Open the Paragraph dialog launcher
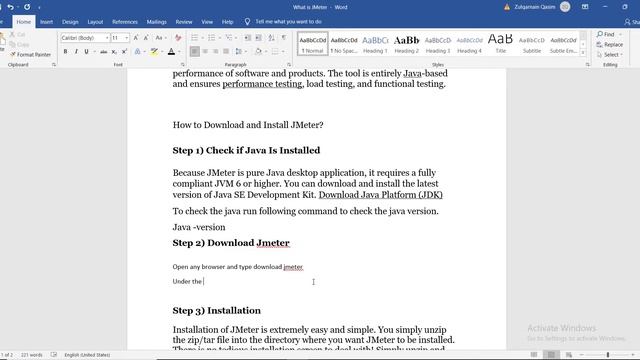This screenshot has height=360, width=640. click(289, 64)
